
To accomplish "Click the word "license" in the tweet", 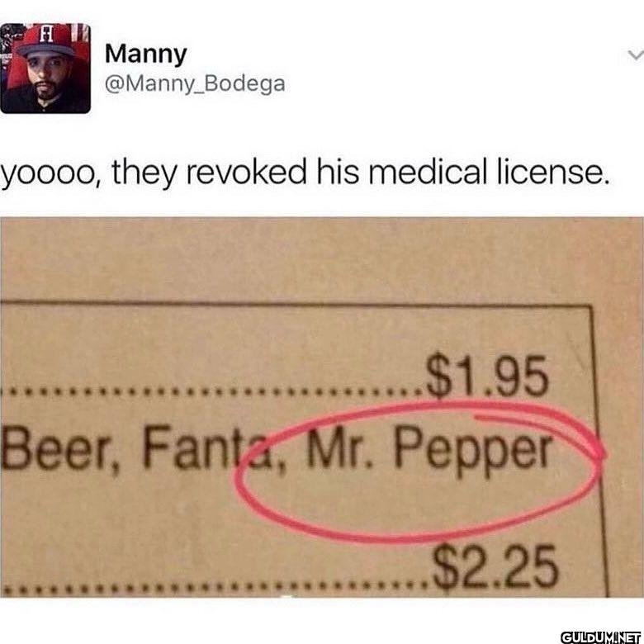I will 552,170.
